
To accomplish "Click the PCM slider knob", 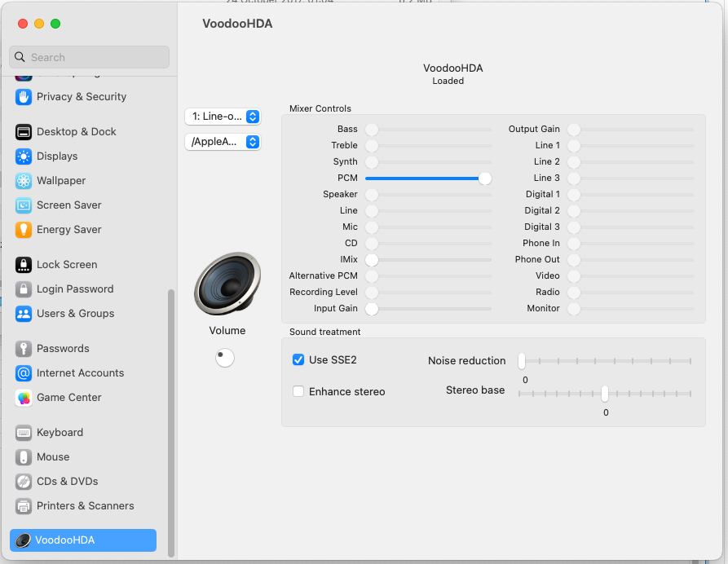I will coord(485,178).
